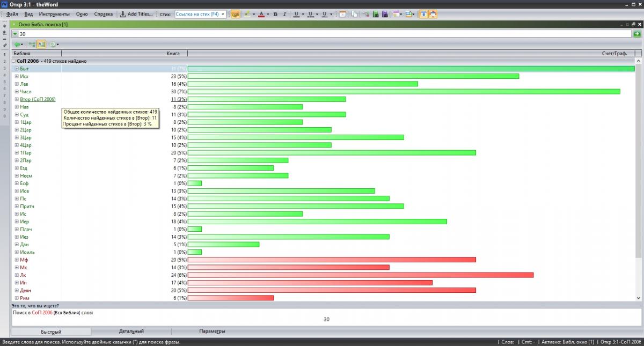Click the green back arrow icon
644x346 pixels.
pyautogui.click(x=18, y=45)
